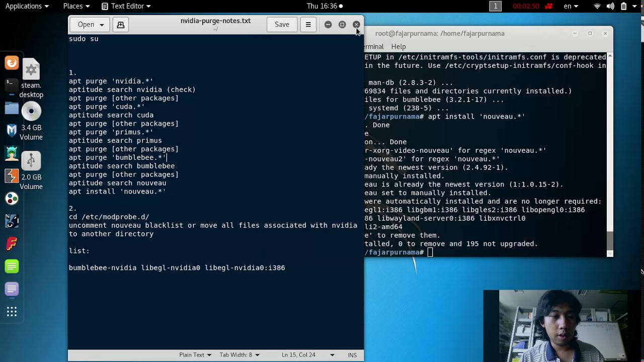
Task: Click line 'cd /etc/modprobe.d/'
Action: click(x=109, y=217)
